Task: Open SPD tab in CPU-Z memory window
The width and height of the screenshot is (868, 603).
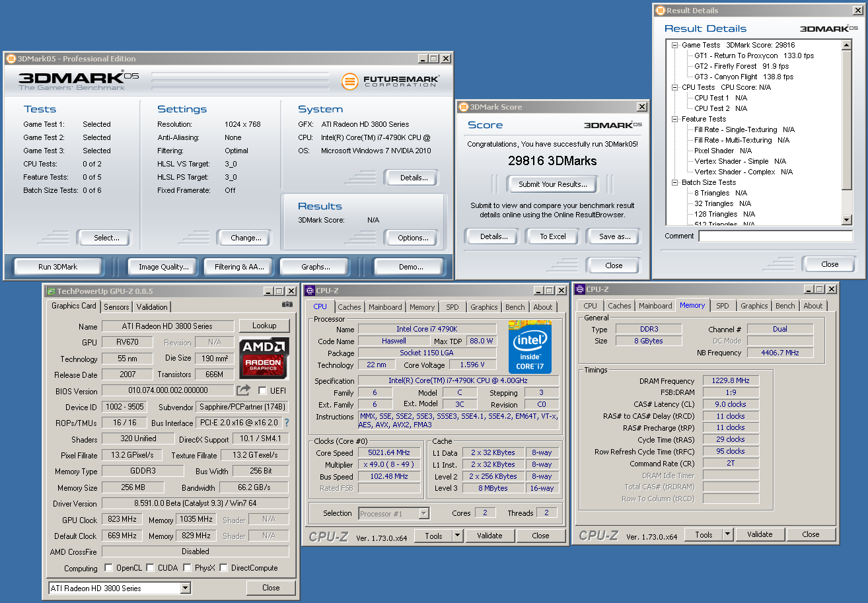Action: pyautogui.click(x=723, y=306)
